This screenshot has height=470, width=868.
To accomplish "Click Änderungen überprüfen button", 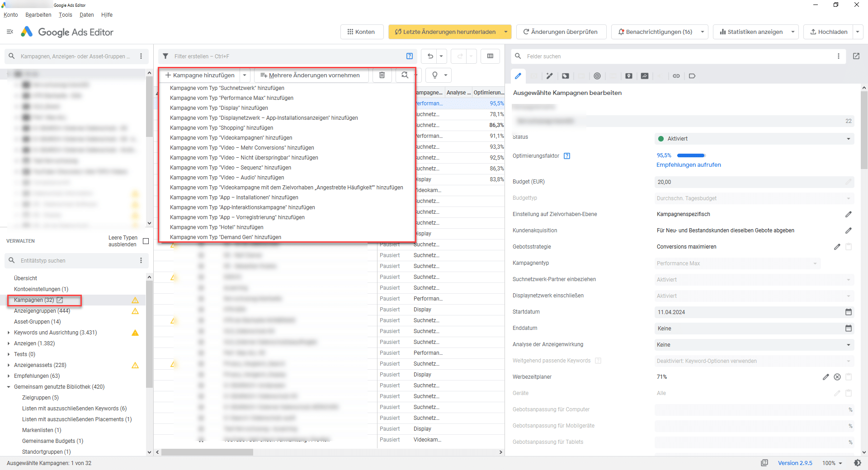I will (561, 32).
